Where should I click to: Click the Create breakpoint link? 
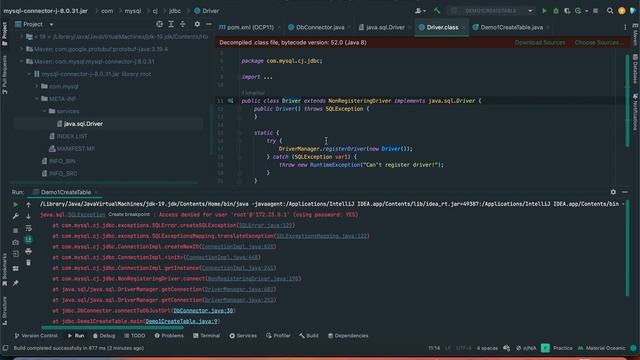[129, 214]
